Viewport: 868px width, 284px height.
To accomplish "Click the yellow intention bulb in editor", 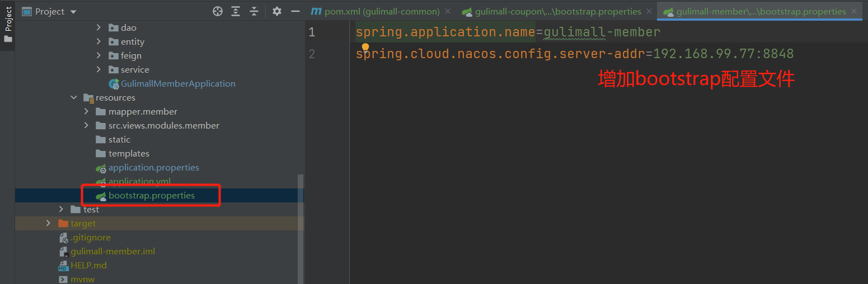I will [x=365, y=48].
